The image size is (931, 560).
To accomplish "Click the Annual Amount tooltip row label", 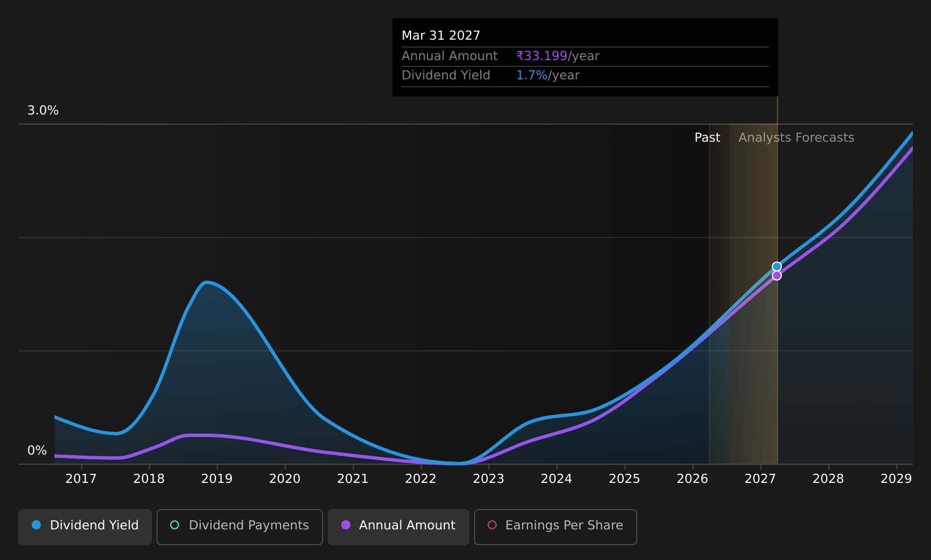I will [450, 56].
